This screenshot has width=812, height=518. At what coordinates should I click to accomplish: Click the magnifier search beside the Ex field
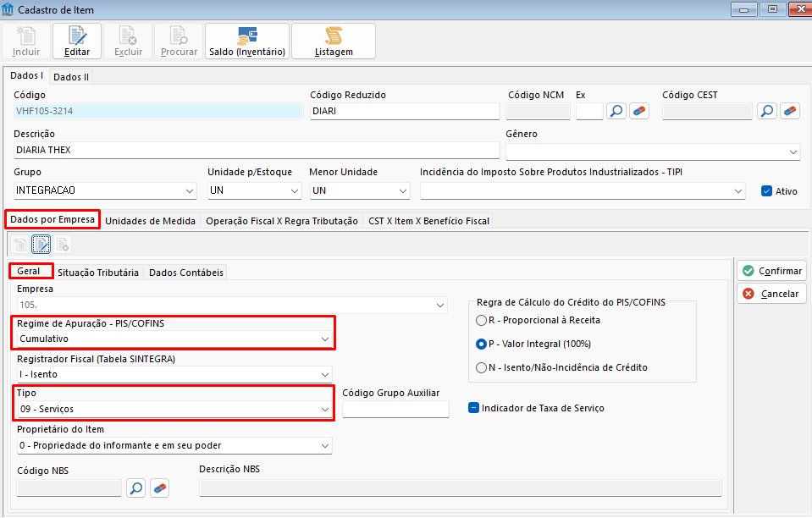616,111
